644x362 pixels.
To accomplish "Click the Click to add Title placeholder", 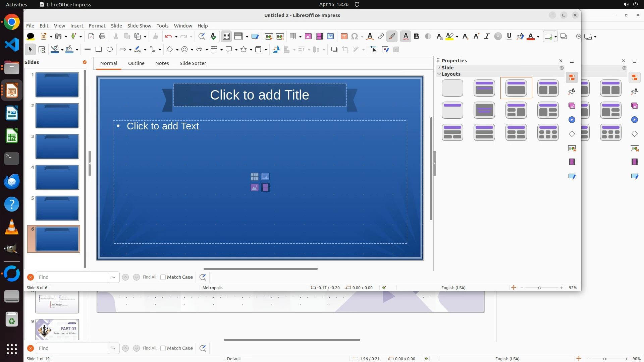I will click(260, 95).
